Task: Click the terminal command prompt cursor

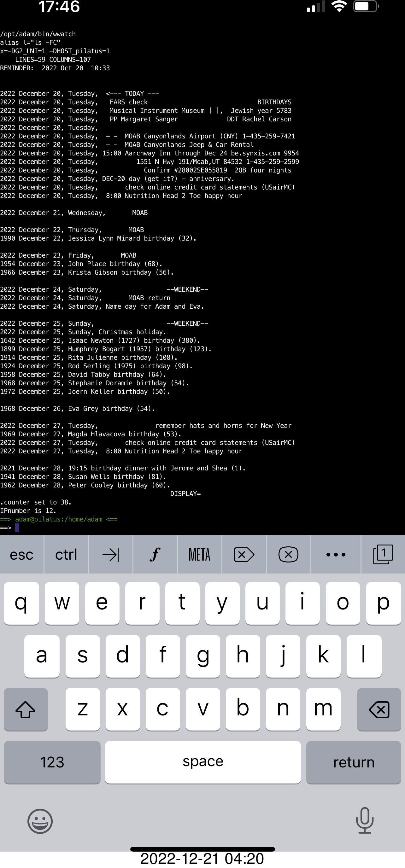Action: [17, 528]
